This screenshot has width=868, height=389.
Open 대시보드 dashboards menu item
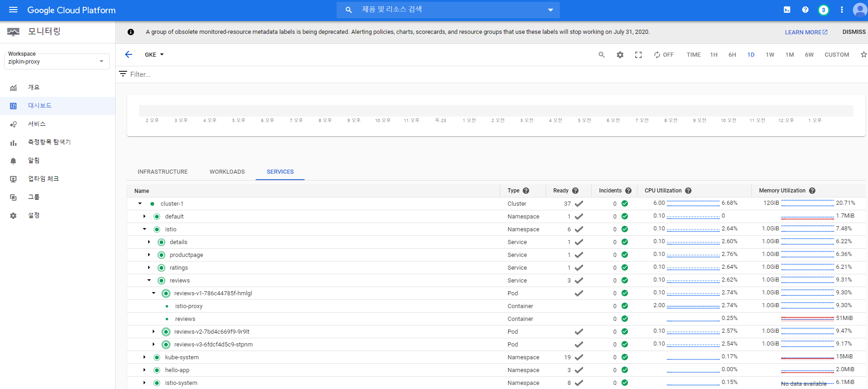coord(58,106)
